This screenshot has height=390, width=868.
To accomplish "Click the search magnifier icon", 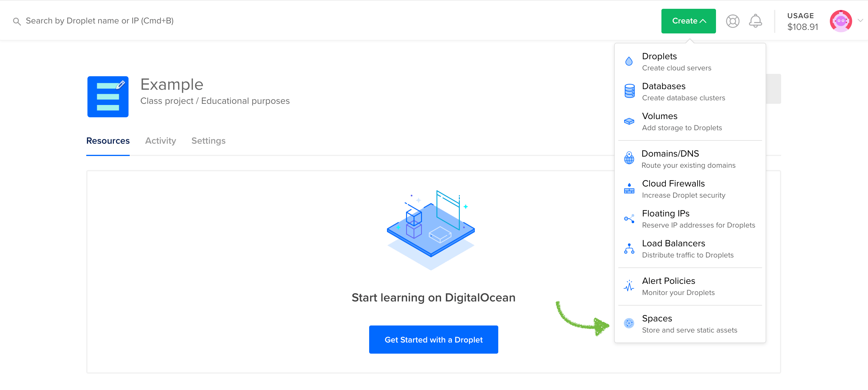I will [17, 22].
